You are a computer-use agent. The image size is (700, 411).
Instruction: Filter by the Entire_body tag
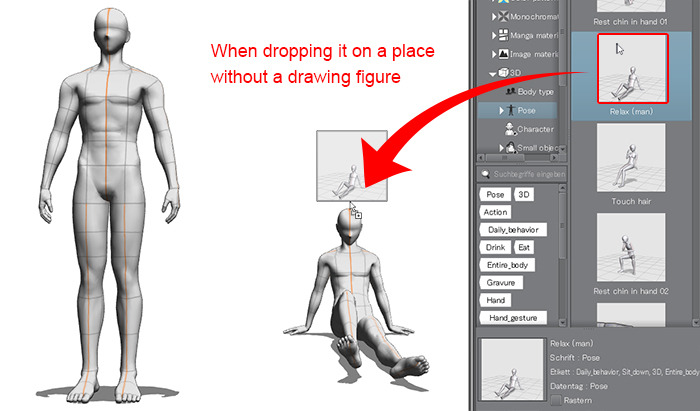pos(507,265)
